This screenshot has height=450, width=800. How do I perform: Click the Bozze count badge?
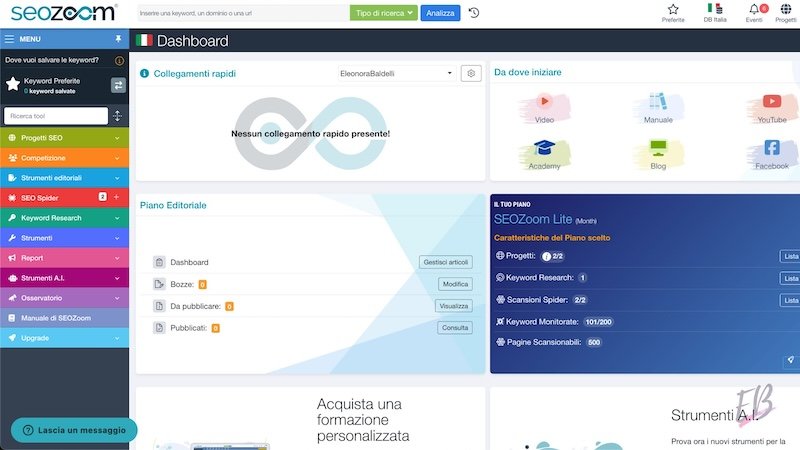(x=203, y=284)
